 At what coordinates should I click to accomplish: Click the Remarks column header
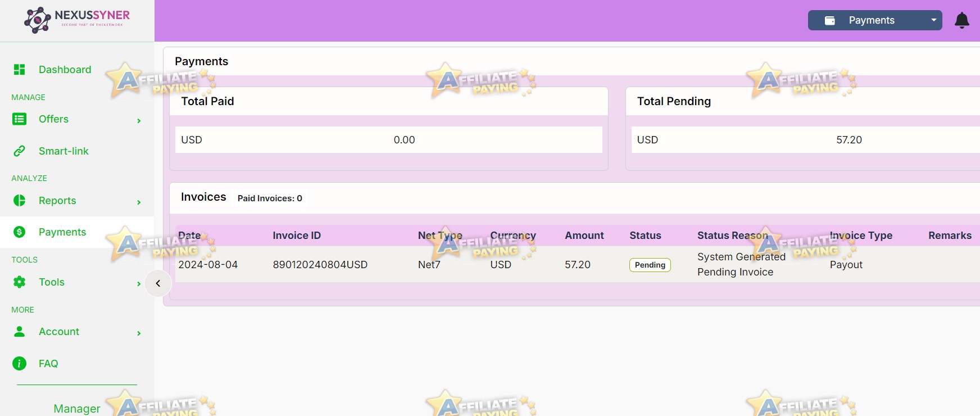click(x=950, y=235)
